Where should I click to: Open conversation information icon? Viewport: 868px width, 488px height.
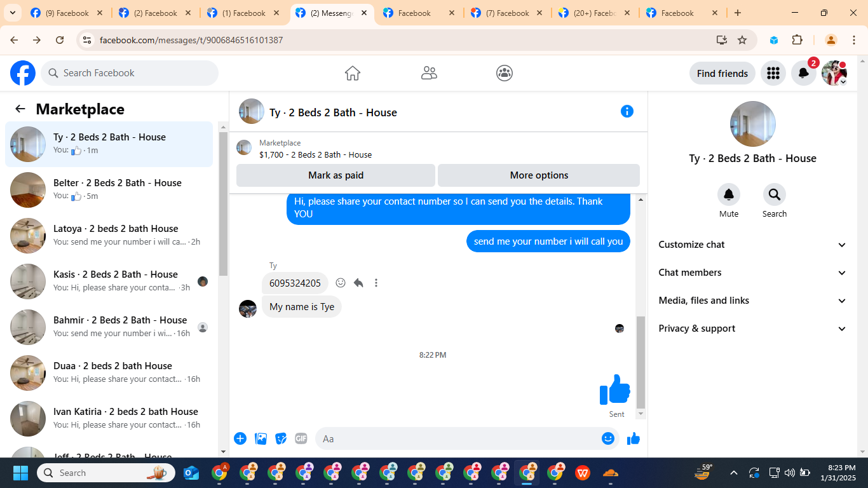[627, 111]
